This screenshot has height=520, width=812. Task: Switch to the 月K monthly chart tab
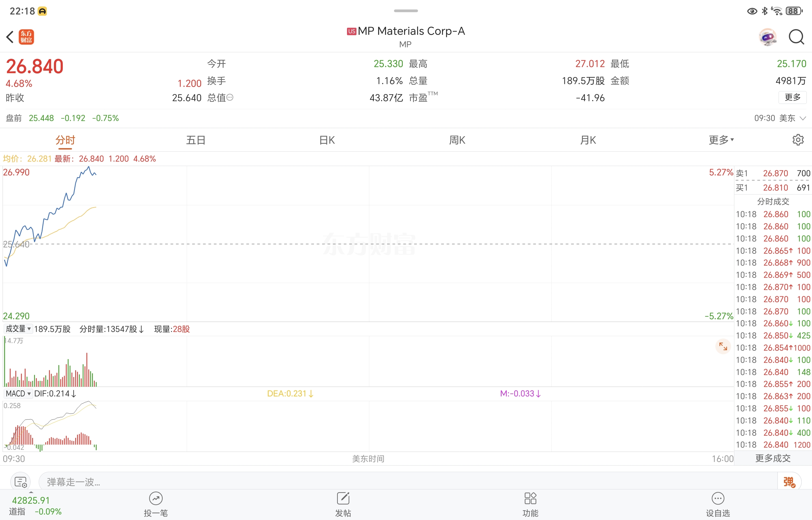click(x=588, y=140)
